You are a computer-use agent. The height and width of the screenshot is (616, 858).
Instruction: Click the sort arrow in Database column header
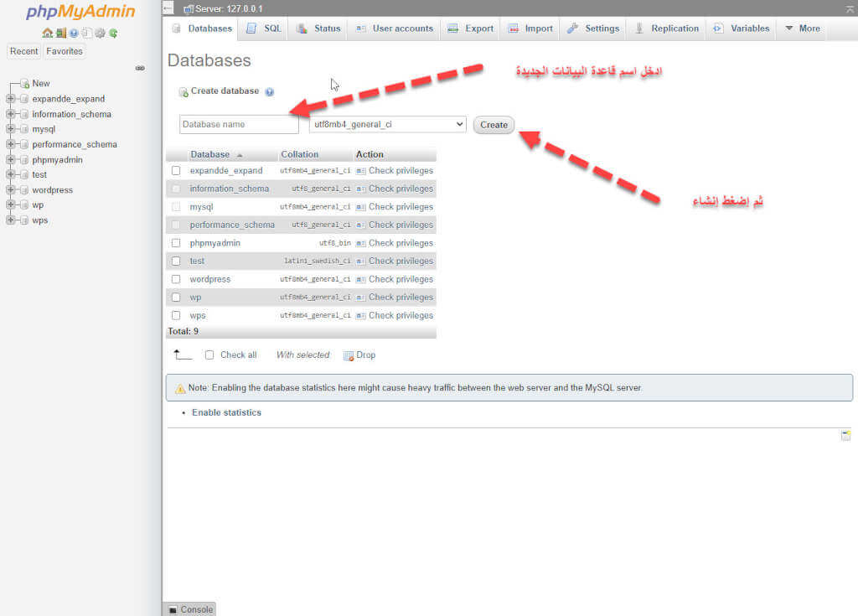[x=240, y=155]
